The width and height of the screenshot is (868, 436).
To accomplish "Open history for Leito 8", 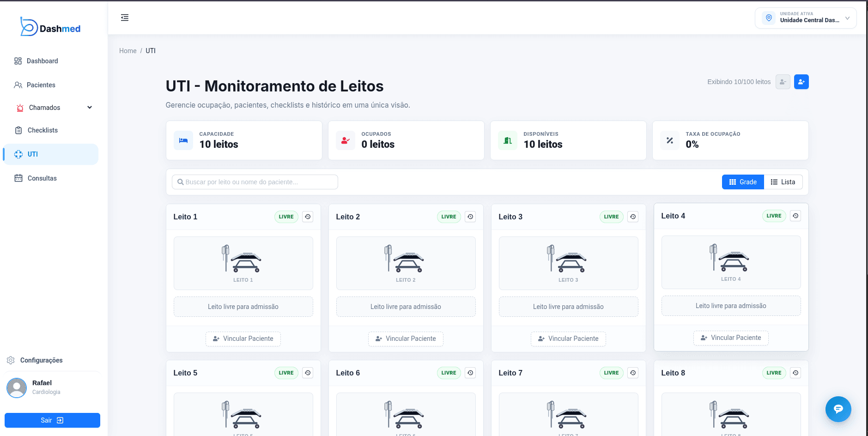I will (x=795, y=373).
